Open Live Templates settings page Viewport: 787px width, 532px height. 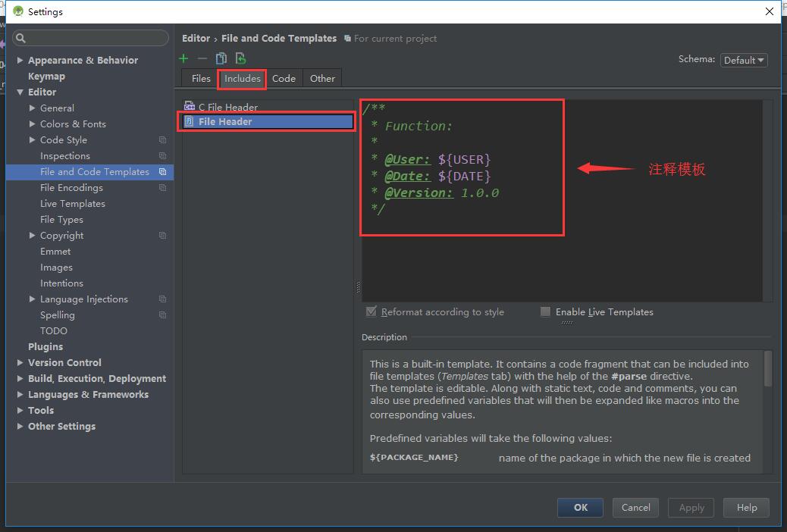click(x=73, y=204)
